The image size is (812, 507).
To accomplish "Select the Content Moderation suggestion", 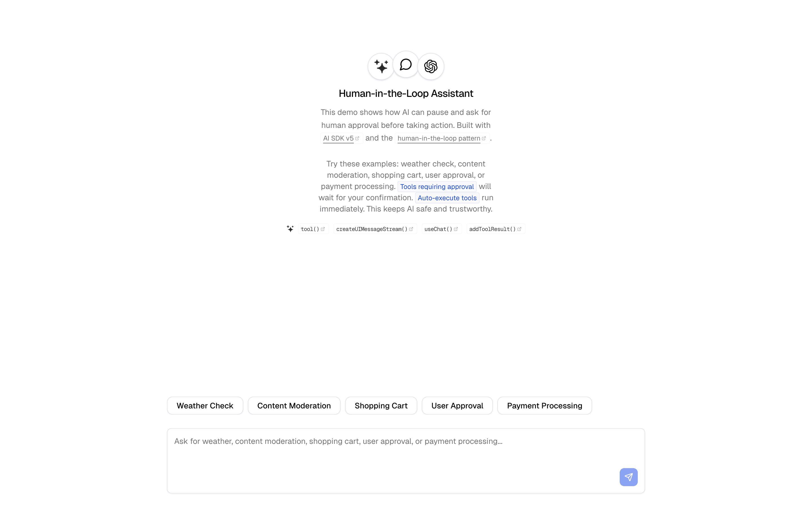I will click(x=294, y=406).
